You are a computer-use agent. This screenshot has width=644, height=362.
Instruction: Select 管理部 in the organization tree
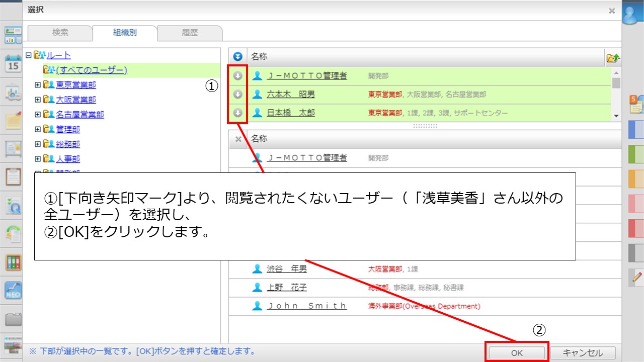coord(67,129)
